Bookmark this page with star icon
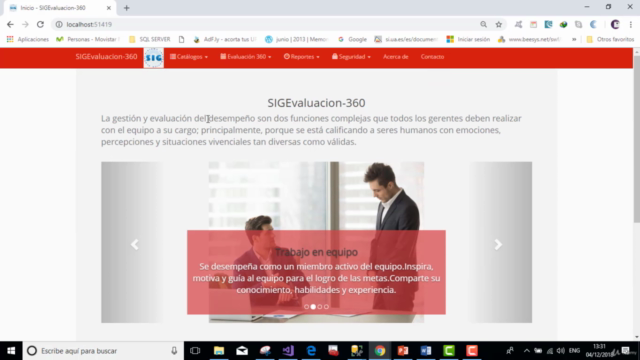640x360 pixels. pyautogui.click(x=498, y=24)
